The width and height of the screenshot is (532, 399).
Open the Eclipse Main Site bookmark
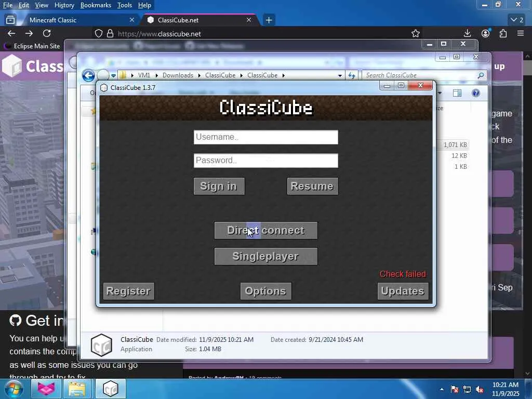tap(32, 46)
